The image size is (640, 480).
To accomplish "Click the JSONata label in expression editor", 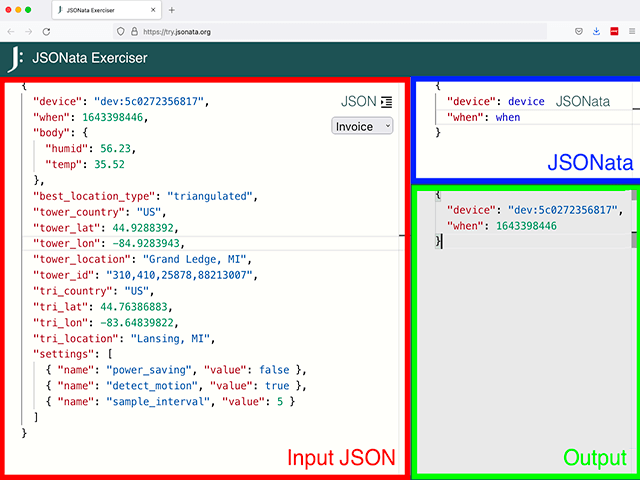I will 583,102.
